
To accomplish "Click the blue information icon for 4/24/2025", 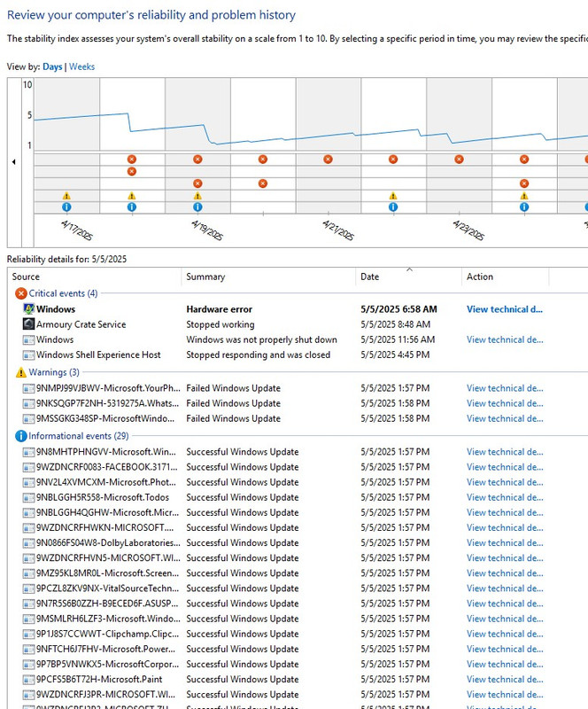I will click(524, 207).
